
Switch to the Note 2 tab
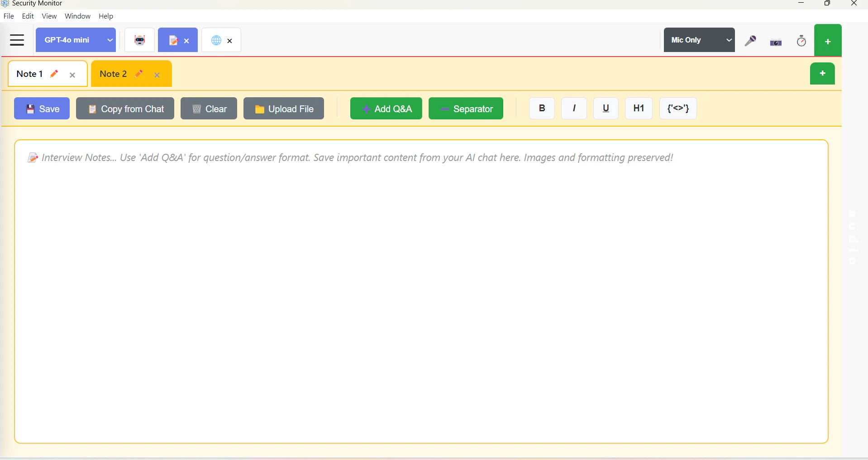(x=112, y=74)
